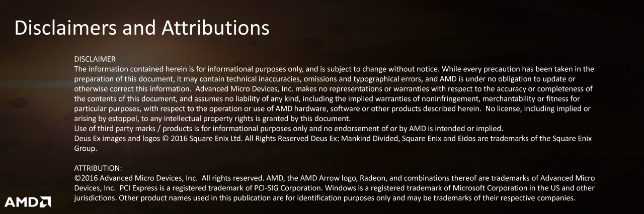644x214 pixels.
Task: Select the 'Disclaimers and Attributions' slide title
Action: (x=142, y=28)
